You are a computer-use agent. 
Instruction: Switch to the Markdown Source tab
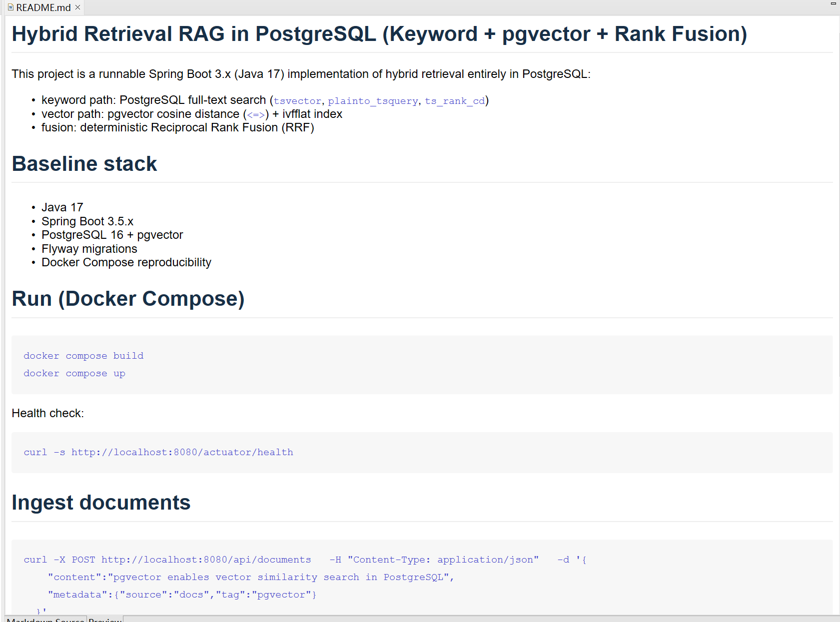pyautogui.click(x=45, y=620)
